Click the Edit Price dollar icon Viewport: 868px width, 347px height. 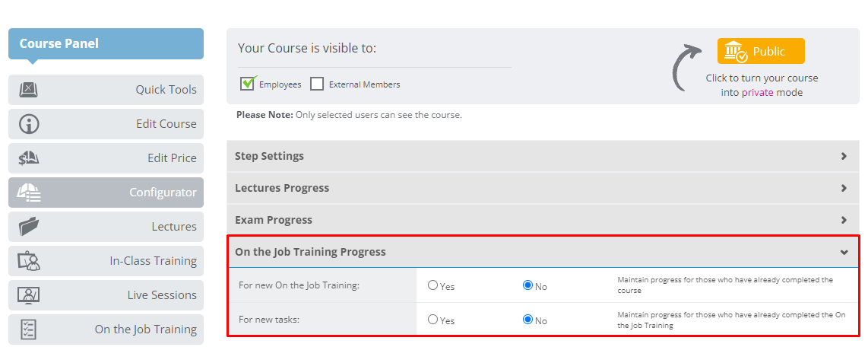click(x=29, y=158)
